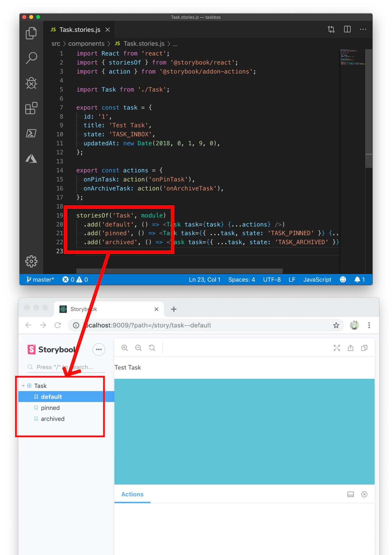Close the Storybook browser tab
This screenshot has height=555, width=392.
click(x=156, y=309)
